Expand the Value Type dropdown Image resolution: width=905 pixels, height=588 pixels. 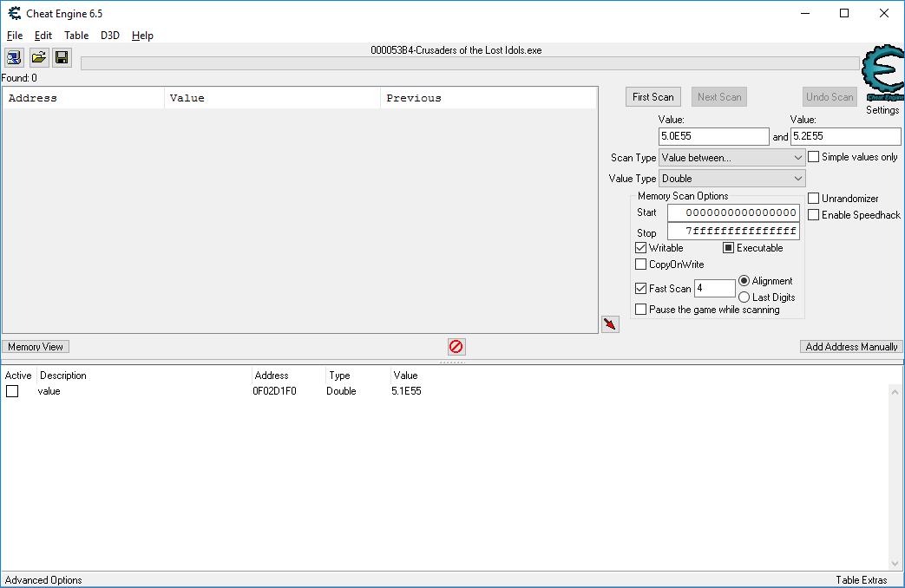[x=732, y=179]
